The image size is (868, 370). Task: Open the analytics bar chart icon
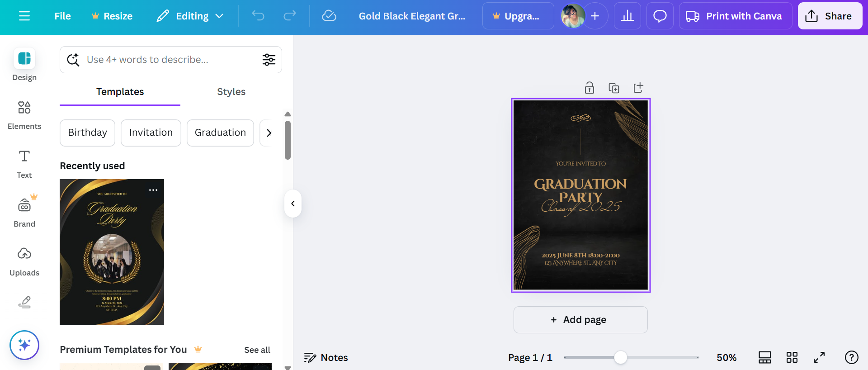(x=627, y=16)
